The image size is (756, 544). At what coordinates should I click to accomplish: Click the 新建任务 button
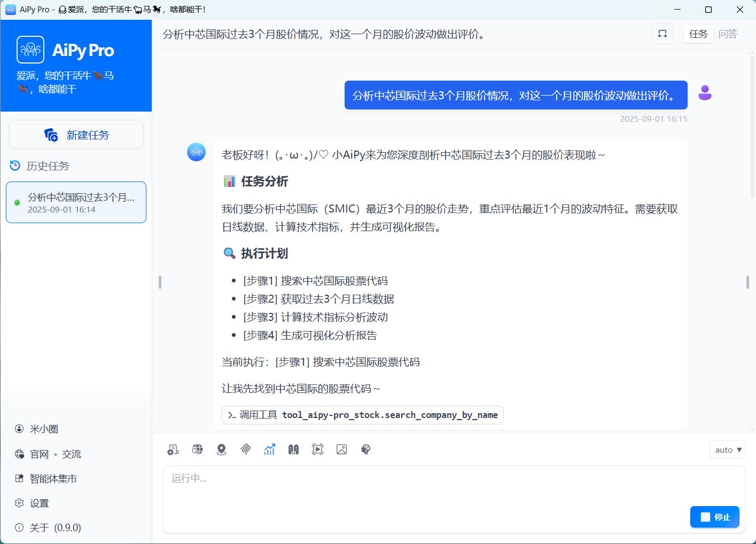click(x=76, y=135)
